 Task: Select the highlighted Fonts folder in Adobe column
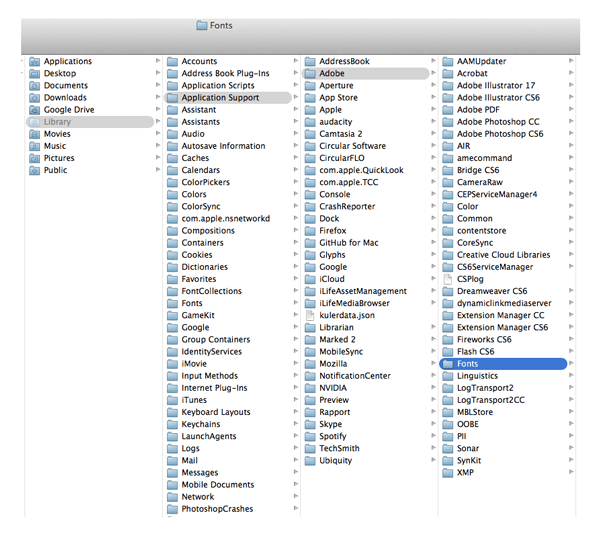[503, 364]
